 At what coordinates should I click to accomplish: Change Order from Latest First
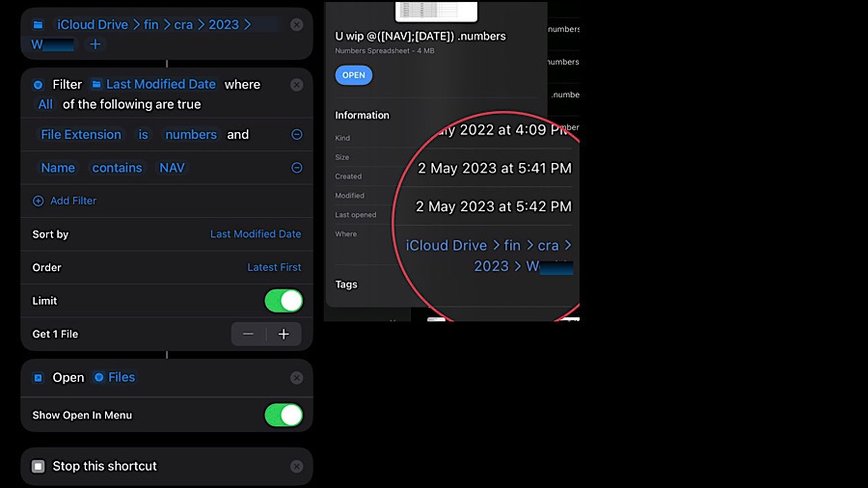274,267
